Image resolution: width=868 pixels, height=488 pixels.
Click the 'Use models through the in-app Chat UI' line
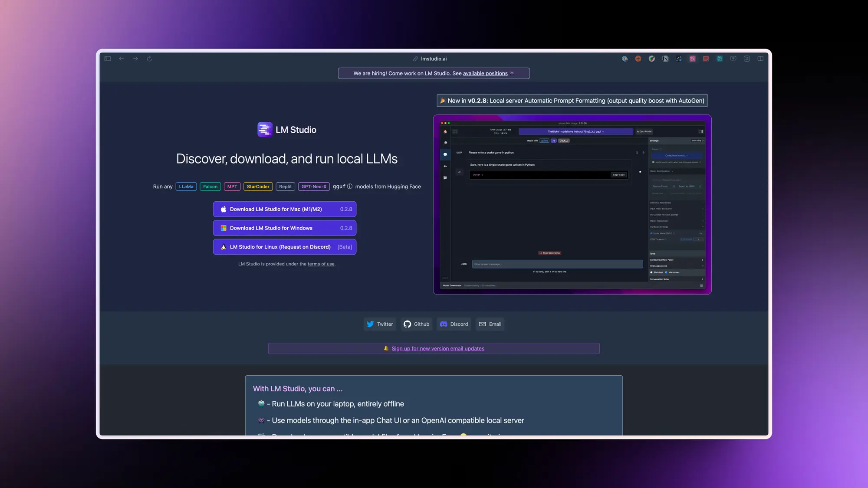click(398, 420)
